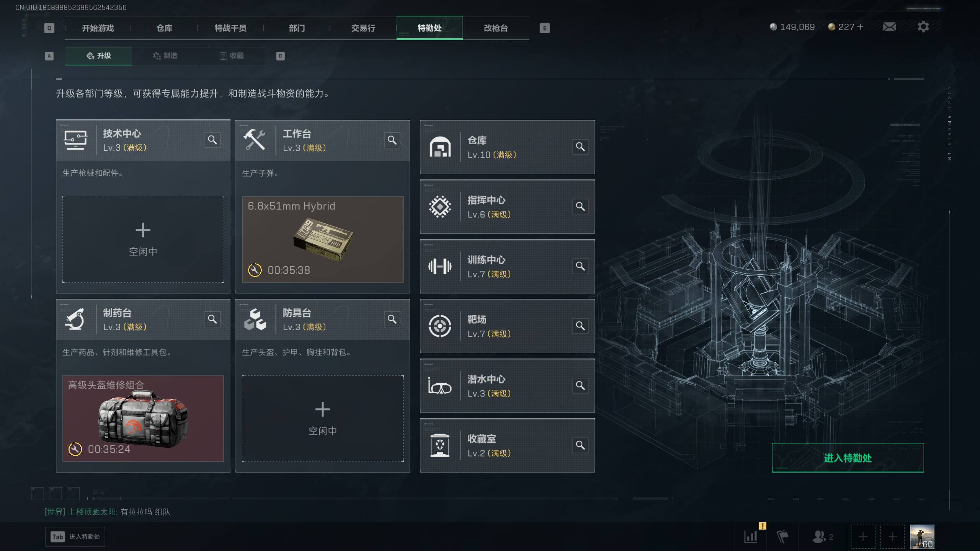
Task: Switch to 制造 sub-tab
Action: tap(165, 56)
